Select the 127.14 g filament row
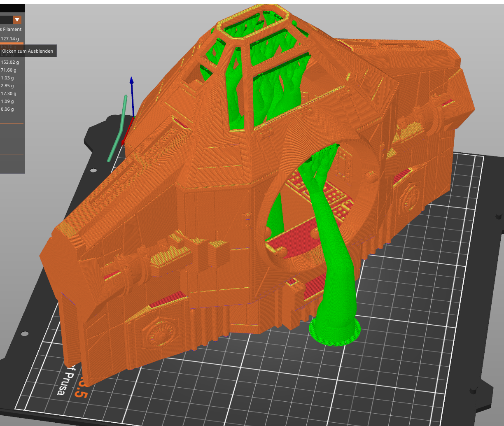The image size is (504, 426). pyautogui.click(x=12, y=39)
